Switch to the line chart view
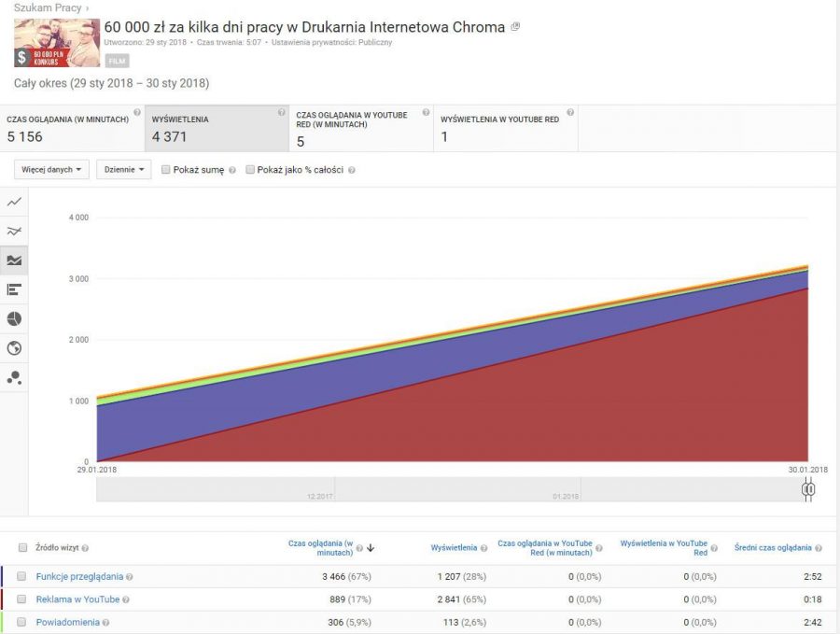Screen dimensions: 840x634 click(14, 202)
